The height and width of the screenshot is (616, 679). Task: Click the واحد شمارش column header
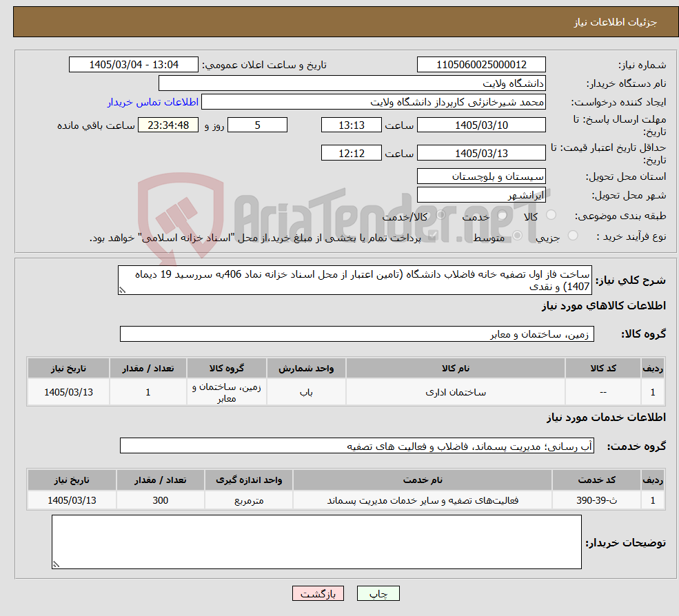(306, 368)
